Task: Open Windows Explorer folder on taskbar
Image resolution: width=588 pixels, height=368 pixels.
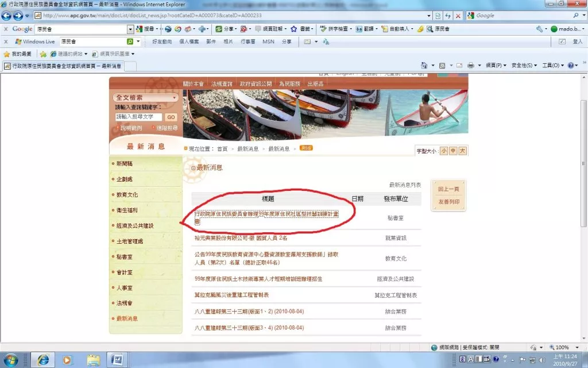Action: [x=93, y=360]
